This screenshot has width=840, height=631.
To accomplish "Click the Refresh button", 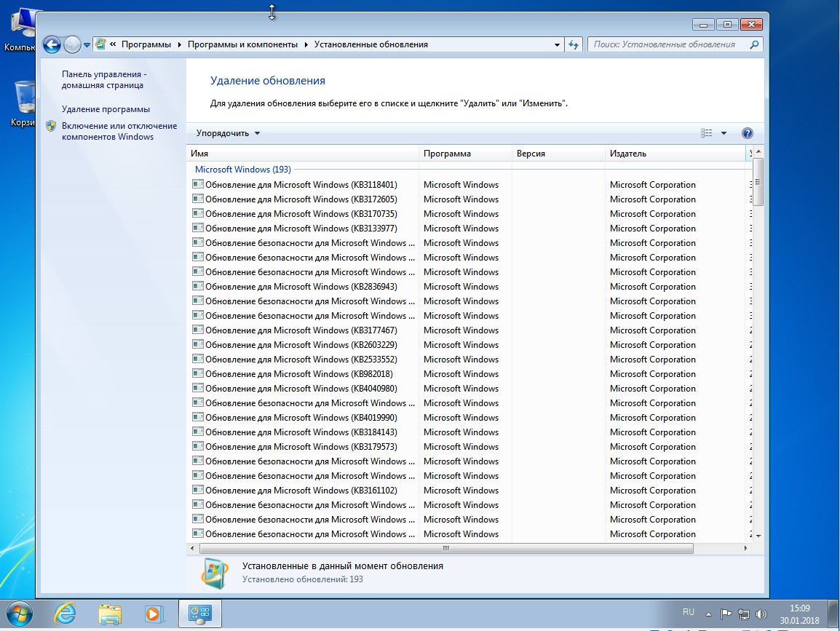I will [x=574, y=44].
